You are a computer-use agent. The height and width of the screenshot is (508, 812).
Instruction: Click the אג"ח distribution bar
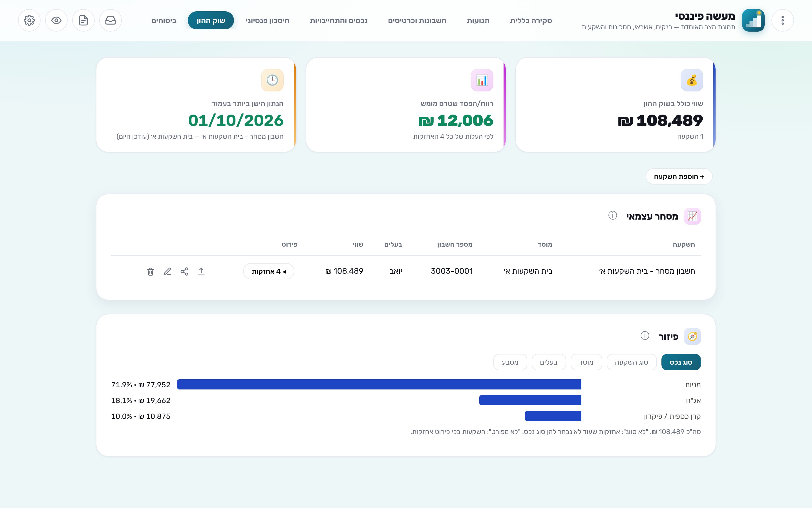pos(530,400)
